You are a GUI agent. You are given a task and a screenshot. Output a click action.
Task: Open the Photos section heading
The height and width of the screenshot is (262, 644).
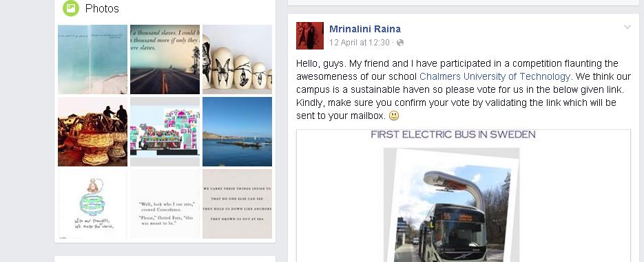click(x=102, y=9)
